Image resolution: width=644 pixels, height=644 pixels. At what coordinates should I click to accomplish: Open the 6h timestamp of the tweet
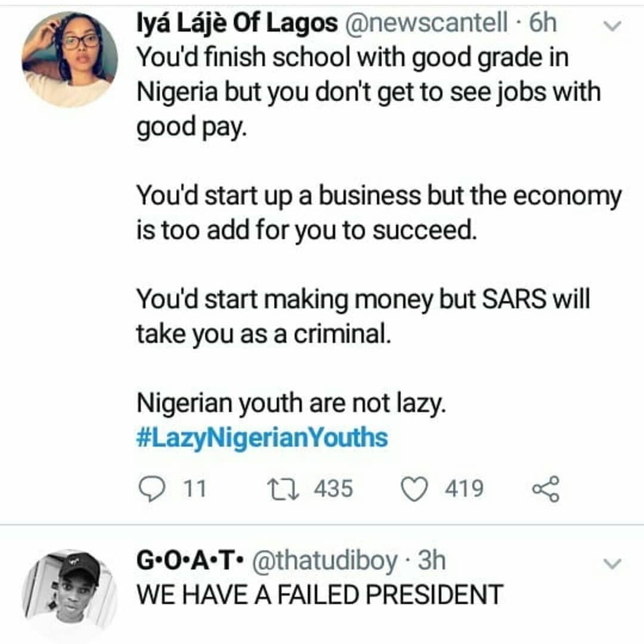pos(542,24)
